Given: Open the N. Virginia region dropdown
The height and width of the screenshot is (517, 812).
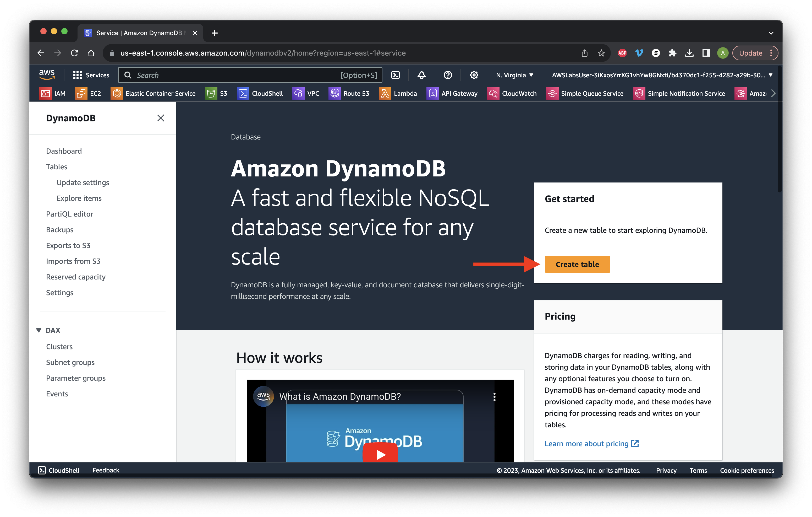Looking at the screenshot, I should (x=515, y=75).
